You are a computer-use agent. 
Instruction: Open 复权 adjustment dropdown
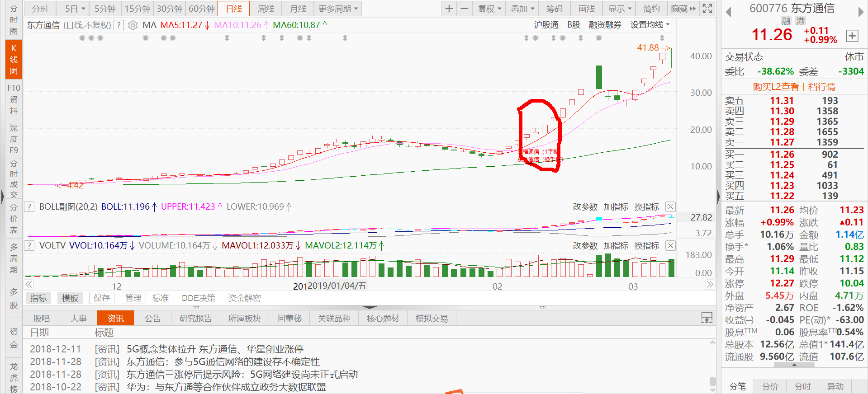click(x=489, y=9)
